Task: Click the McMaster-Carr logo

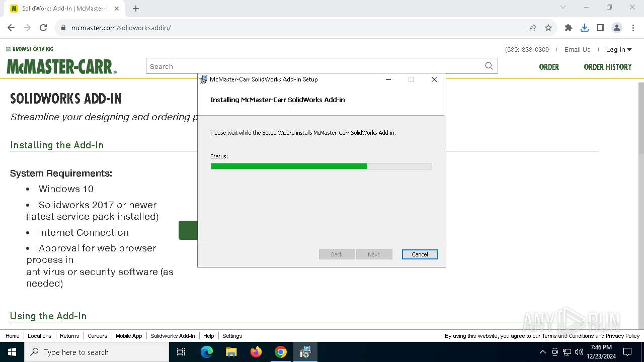Action: [x=61, y=67]
